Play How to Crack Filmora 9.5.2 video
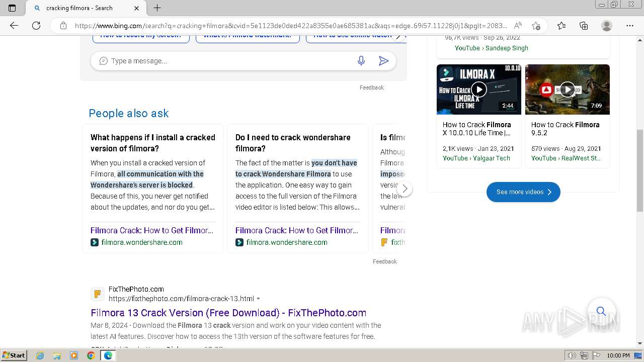Screen dimensions: 644x362 pyautogui.click(x=568, y=89)
